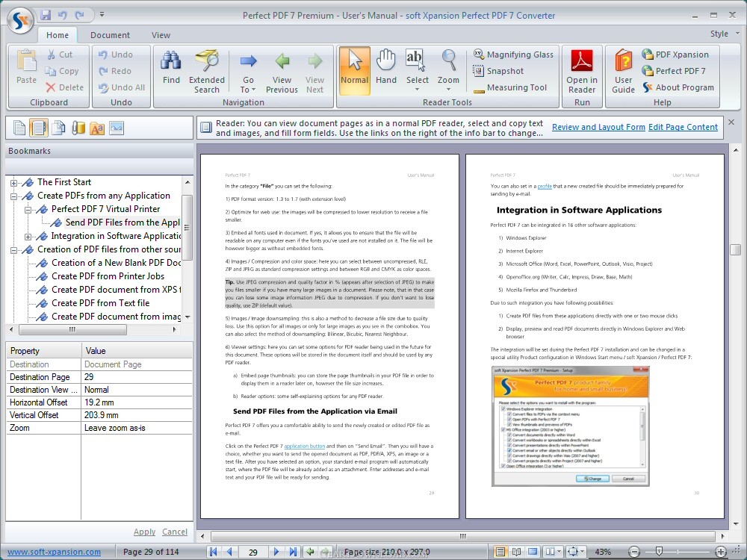The height and width of the screenshot is (560, 747).
Task: Customize quick access toolbar dropdown arrow
Action: pyautogui.click(x=102, y=15)
